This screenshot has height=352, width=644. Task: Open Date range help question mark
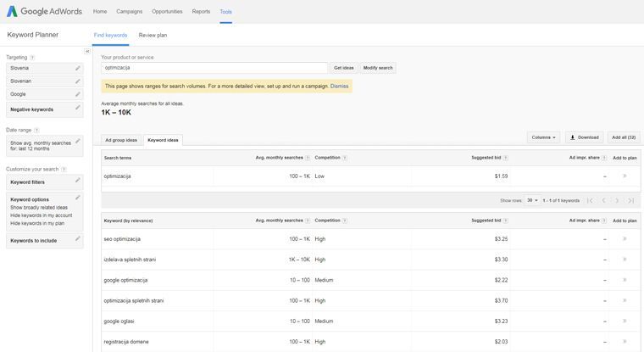tap(36, 131)
